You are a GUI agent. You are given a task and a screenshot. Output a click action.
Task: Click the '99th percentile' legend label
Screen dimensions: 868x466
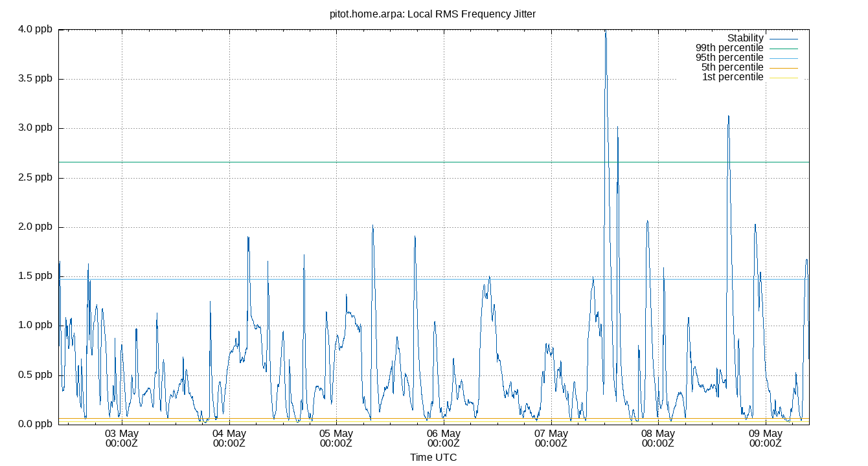click(x=729, y=48)
